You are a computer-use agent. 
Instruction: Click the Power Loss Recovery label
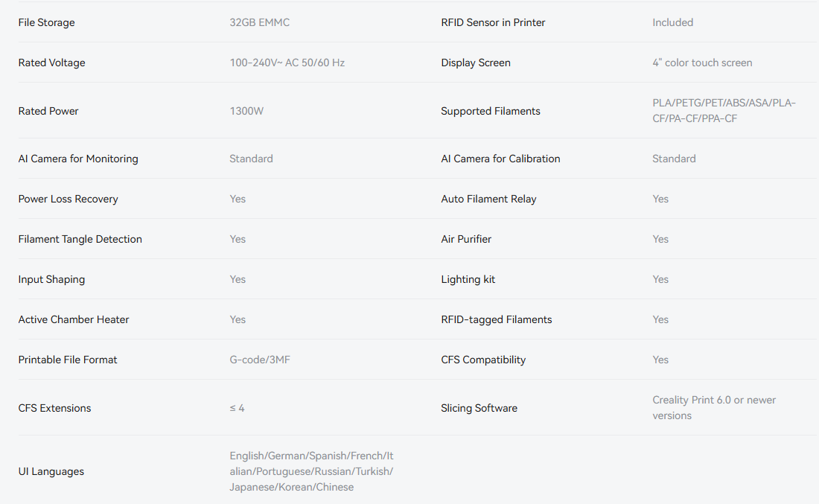click(x=68, y=199)
